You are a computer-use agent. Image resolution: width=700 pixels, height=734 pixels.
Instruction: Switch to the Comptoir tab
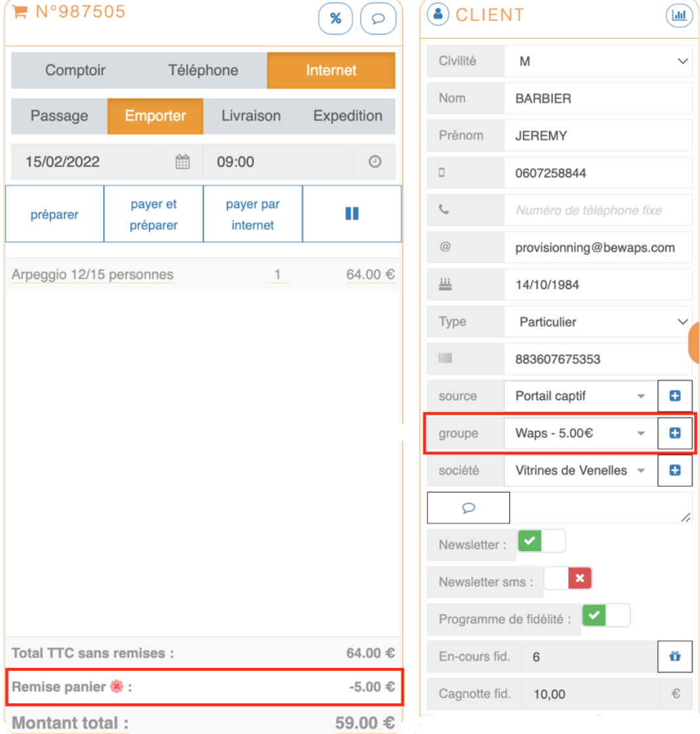point(75,70)
